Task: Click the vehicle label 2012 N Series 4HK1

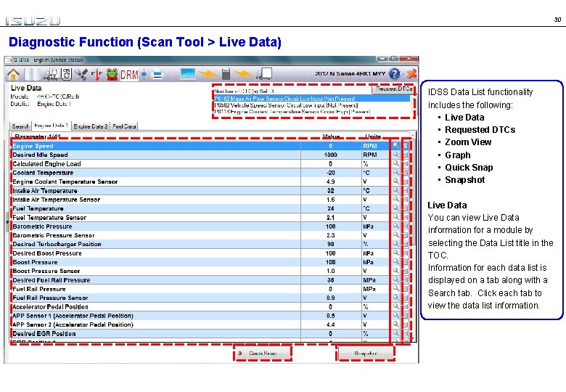Action: click(350, 73)
